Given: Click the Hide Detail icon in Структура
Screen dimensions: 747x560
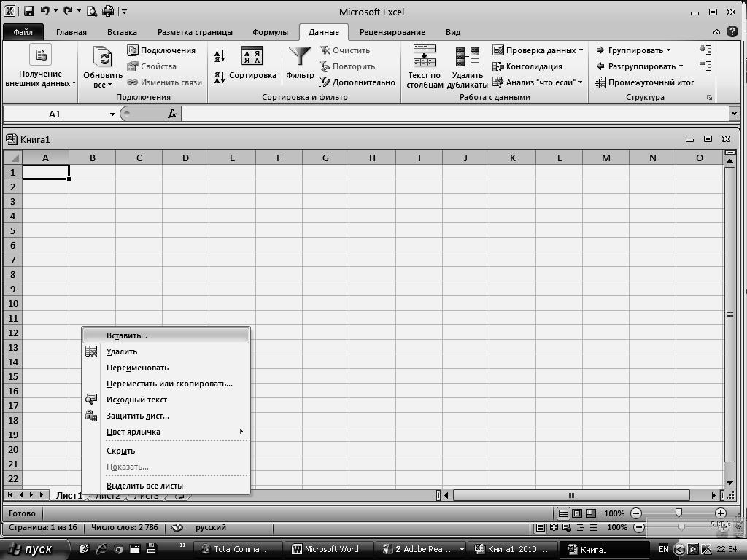Looking at the screenshot, I should click(x=705, y=66).
